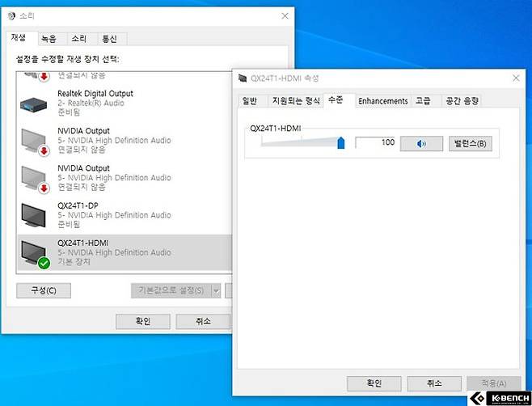Click 취소 in the properties window
The height and width of the screenshot is (406, 532).
(434, 383)
